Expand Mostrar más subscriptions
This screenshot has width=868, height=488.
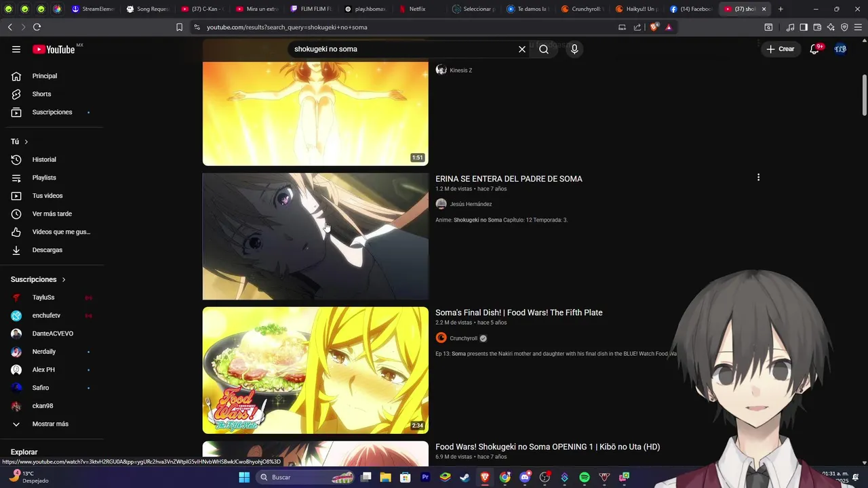coord(52,424)
